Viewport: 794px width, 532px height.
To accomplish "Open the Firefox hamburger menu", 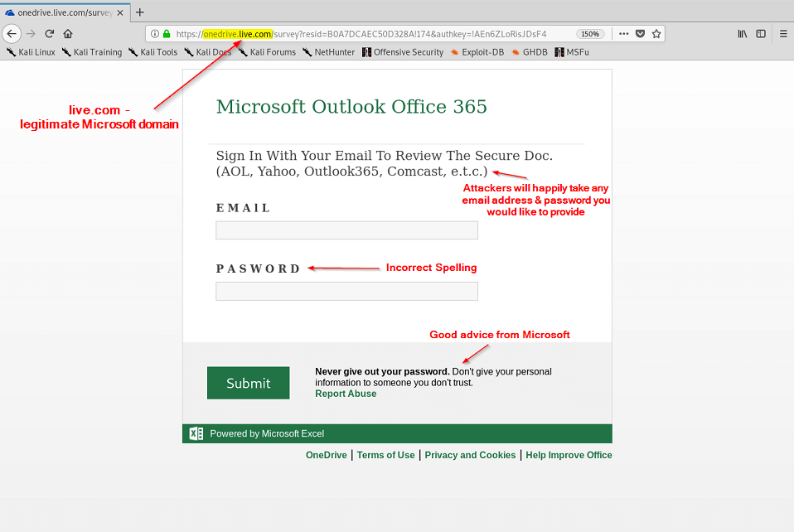I will [783, 34].
